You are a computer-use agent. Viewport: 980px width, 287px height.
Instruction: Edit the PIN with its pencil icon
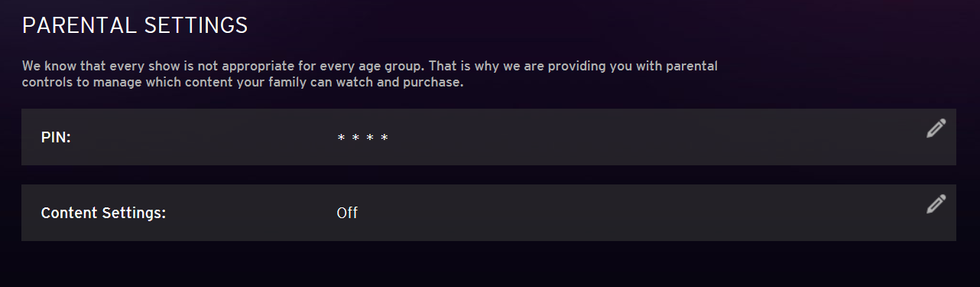point(936,129)
